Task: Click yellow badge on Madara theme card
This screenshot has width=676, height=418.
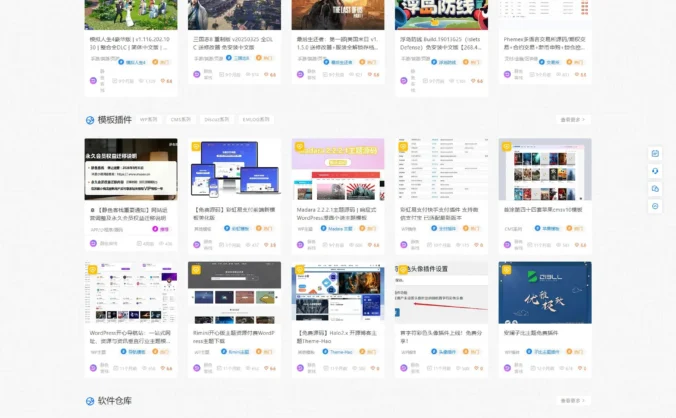Action: 300,147
